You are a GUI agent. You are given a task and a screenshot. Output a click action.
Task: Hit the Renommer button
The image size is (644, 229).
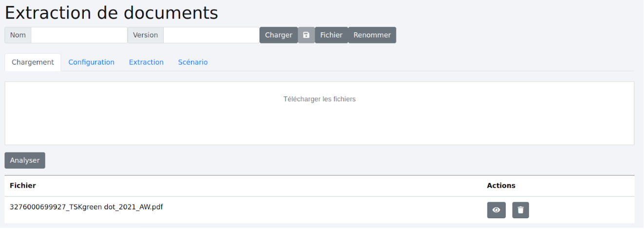372,35
